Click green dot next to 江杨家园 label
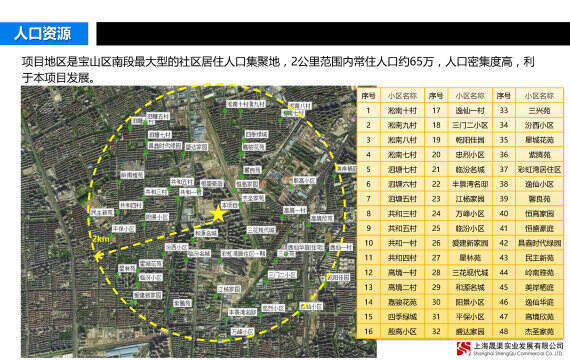This screenshot has height=360, width=570. (216, 296)
